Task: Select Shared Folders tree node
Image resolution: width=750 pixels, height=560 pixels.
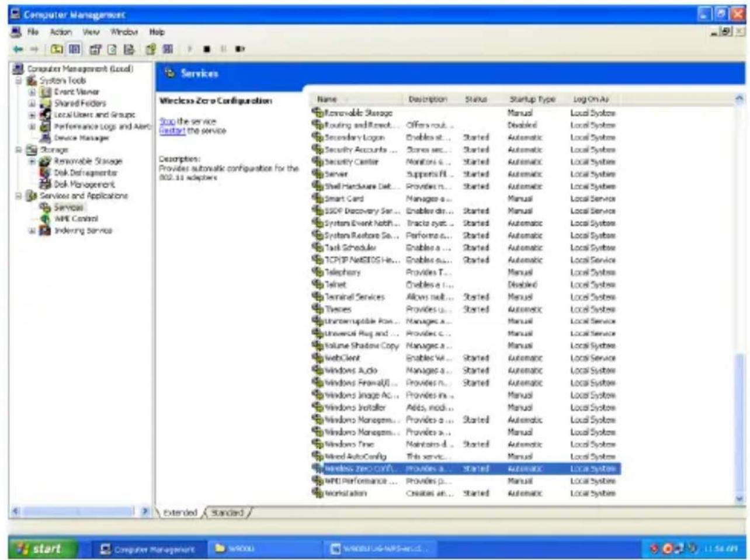Action: [80, 103]
